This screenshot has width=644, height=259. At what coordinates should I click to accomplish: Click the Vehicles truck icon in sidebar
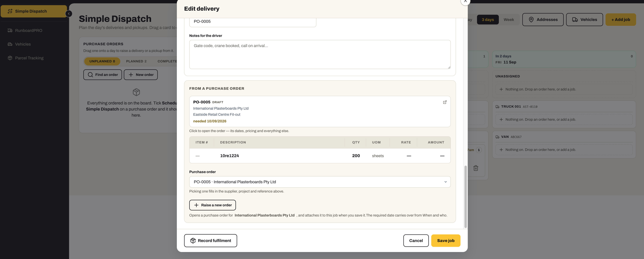[10, 44]
